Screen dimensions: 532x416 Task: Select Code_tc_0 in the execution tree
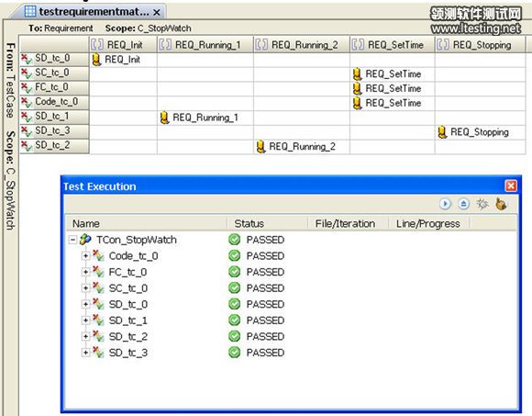click(133, 255)
